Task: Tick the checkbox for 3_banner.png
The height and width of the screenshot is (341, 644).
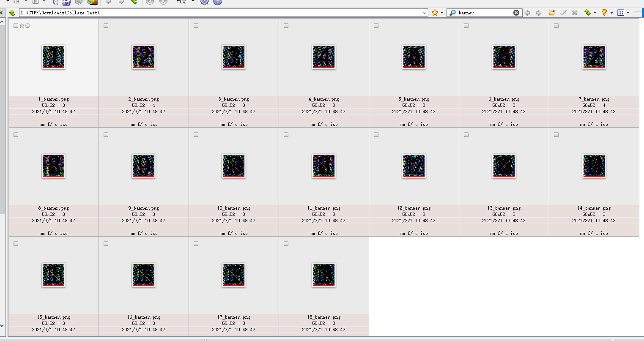Action: pyautogui.click(x=196, y=26)
